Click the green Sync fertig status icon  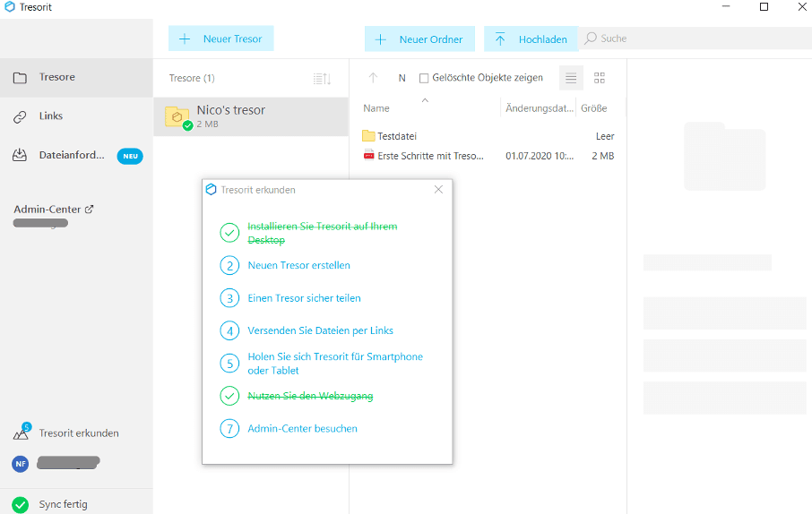[21, 504]
